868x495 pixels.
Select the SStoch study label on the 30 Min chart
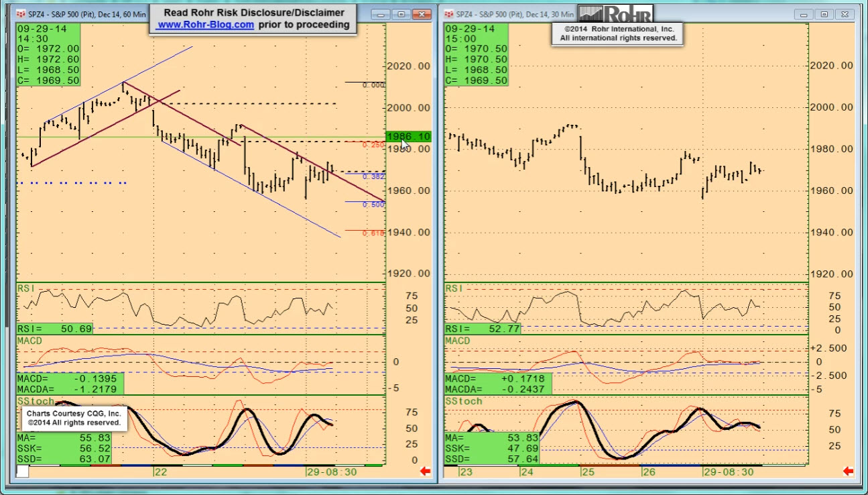click(x=464, y=401)
